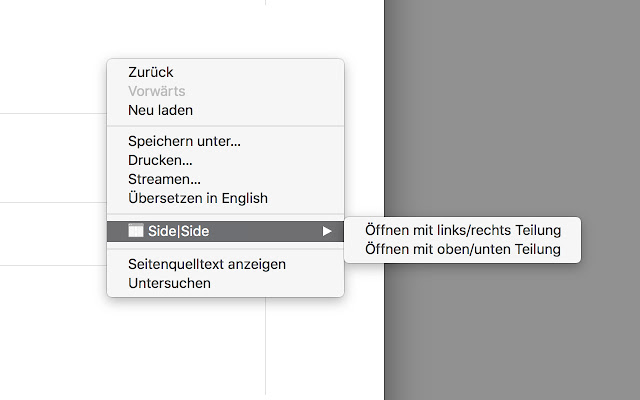Viewport: 640px width, 400px height.
Task: Expand the Side|Side submenu arrow
Action: coord(326,231)
